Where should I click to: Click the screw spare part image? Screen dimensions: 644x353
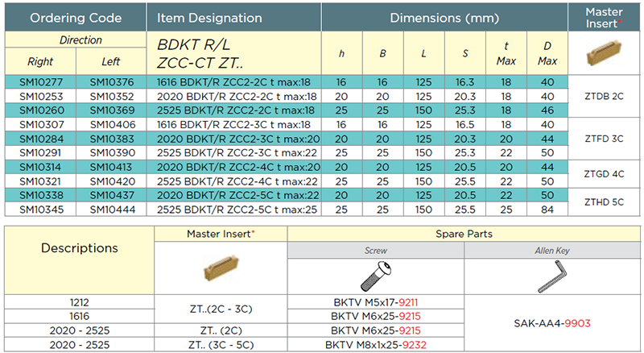point(376,276)
